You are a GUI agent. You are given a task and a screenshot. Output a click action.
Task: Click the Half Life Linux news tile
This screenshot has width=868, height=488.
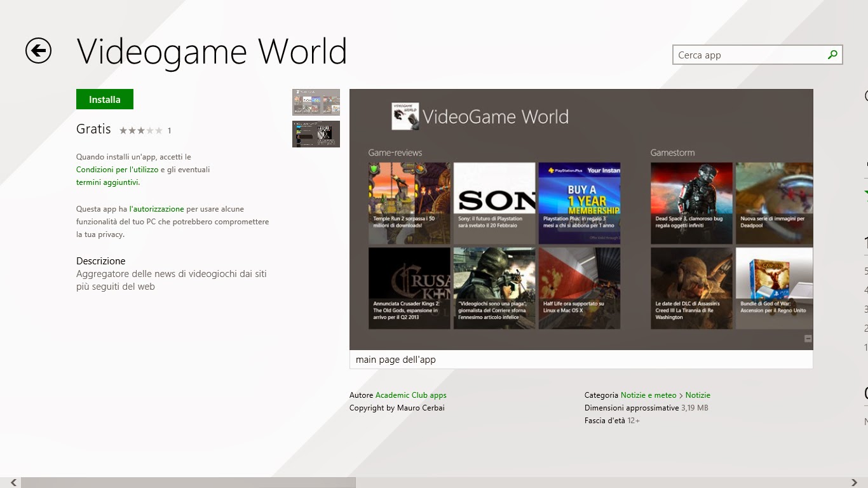(580, 288)
